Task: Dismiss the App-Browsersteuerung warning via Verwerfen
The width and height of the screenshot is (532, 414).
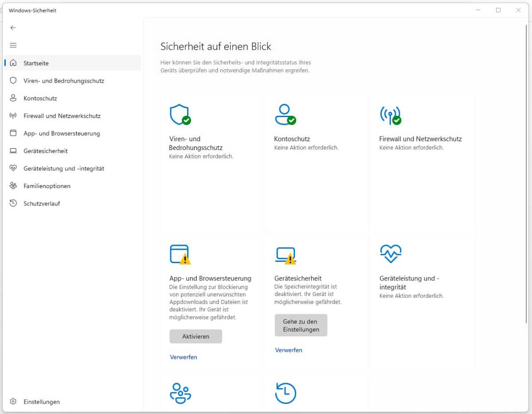Action: tap(183, 357)
